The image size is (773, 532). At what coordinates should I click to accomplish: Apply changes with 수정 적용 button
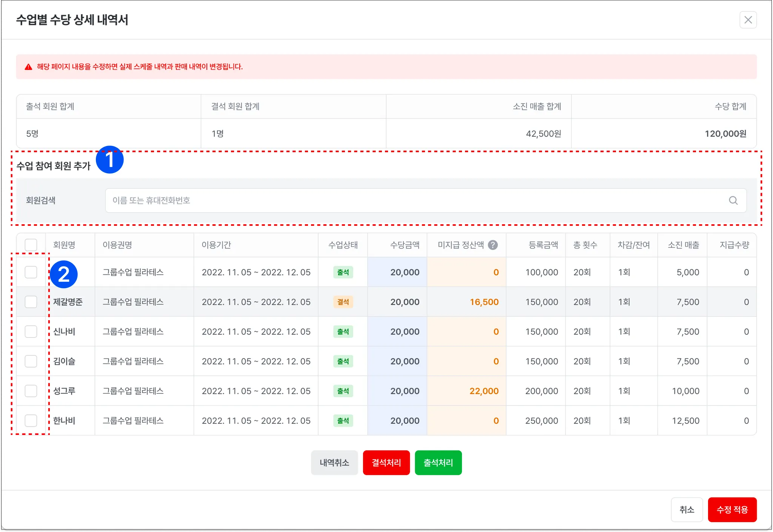[732, 510]
